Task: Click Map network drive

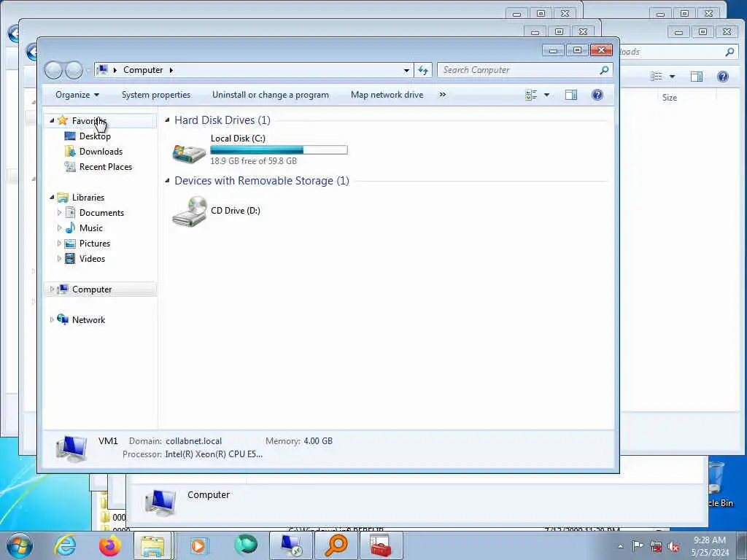Action: tap(387, 95)
